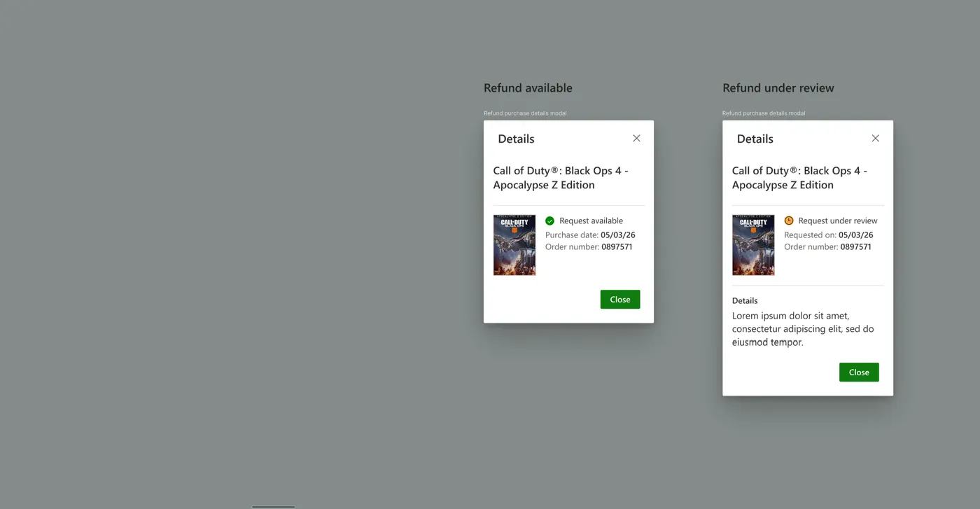Click the Lorem ipsum details paragraph
The width and height of the screenshot is (980, 509).
tap(803, 329)
